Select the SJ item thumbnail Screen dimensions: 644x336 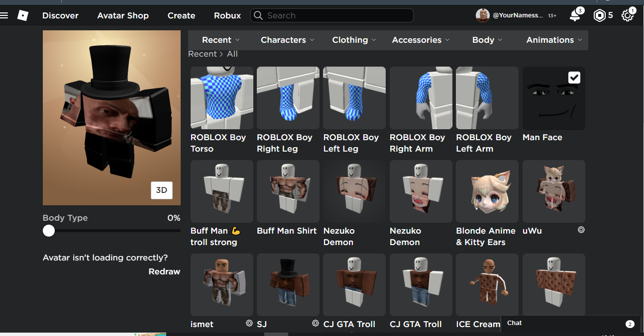click(288, 285)
